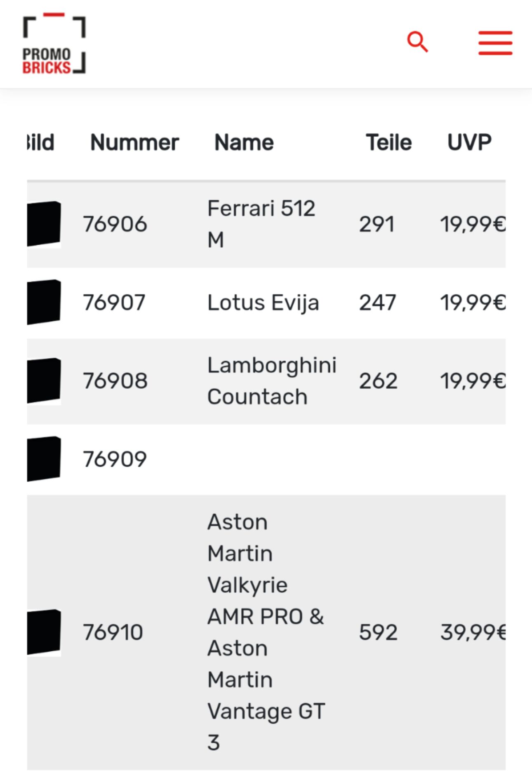Click the 592 parts count
The height and width of the screenshot is (771, 532).
tap(378, 632)
